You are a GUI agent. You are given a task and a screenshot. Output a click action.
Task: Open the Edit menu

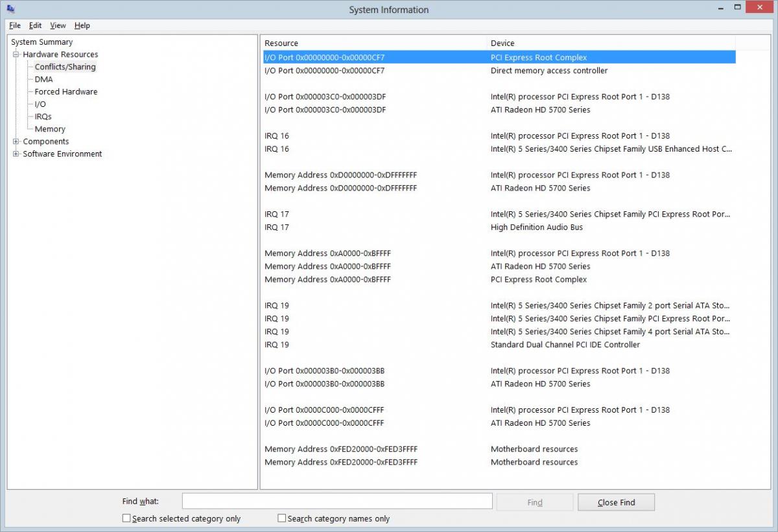pyautogui.click(x=35, y=25)
